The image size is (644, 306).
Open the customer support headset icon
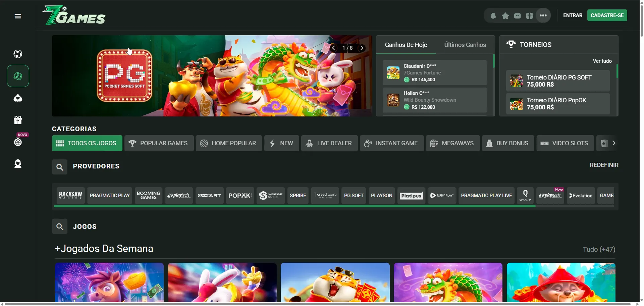click(x=18, y=164)
